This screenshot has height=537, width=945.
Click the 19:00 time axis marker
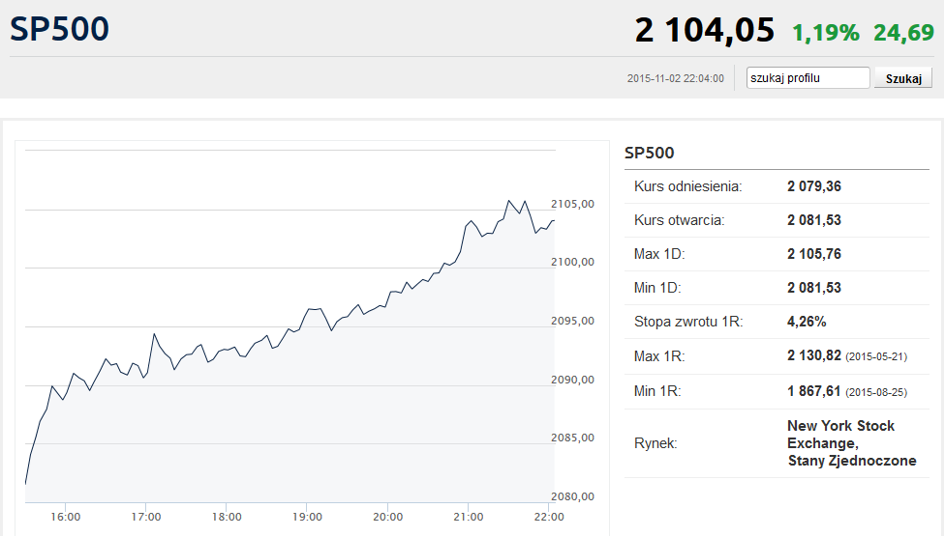point(307,517)
